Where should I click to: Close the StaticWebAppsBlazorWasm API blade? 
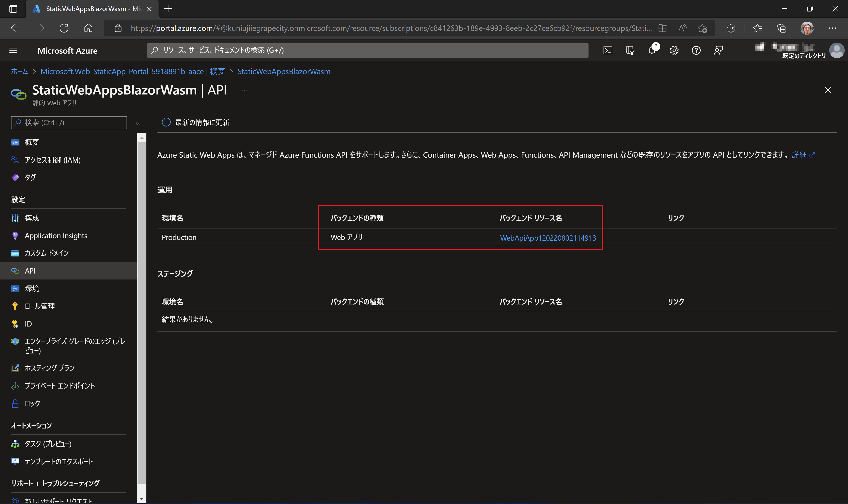tap(828, 90)
